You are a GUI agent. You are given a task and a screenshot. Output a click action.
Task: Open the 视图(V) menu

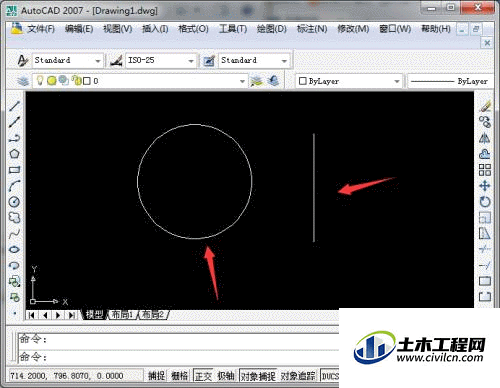point(118,29)
